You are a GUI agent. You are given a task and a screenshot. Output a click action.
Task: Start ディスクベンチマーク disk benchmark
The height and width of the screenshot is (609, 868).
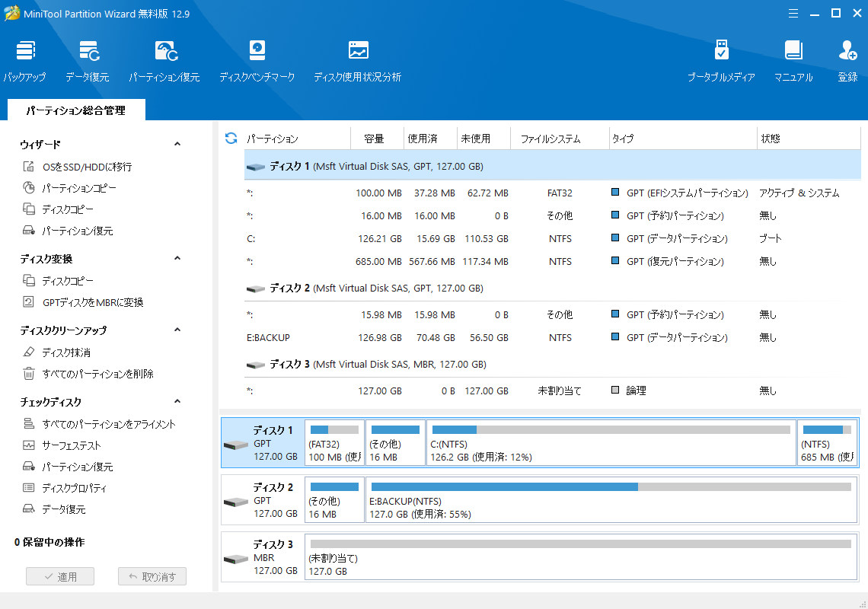[x=257, y=61]
